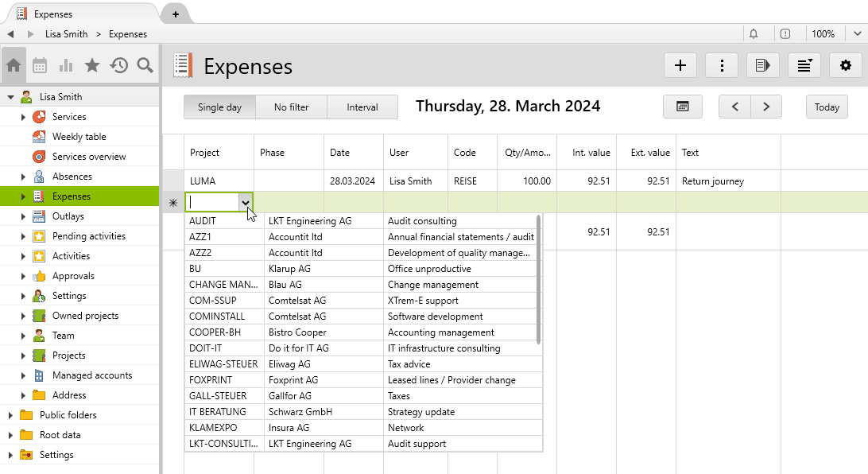Click the home icon in the sidebar toolbar
The image size is (868, 474).
tap(14, 65)
